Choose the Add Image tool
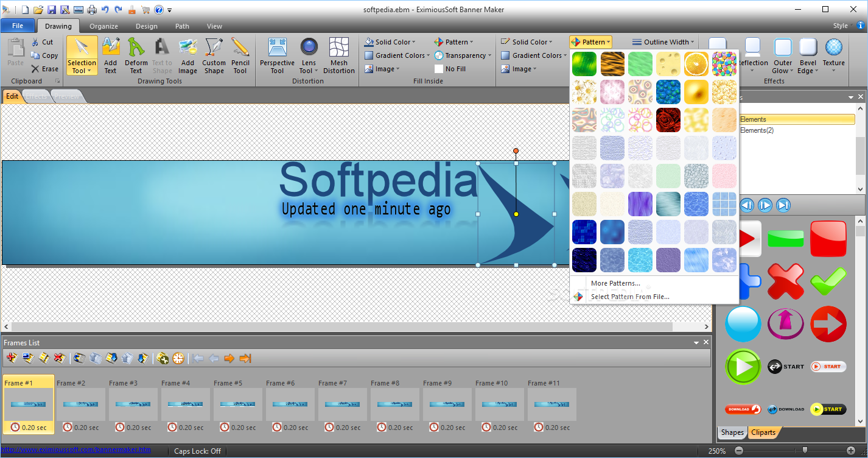The height and width of the screenshot is (458, 868). (x=187, y=55)
